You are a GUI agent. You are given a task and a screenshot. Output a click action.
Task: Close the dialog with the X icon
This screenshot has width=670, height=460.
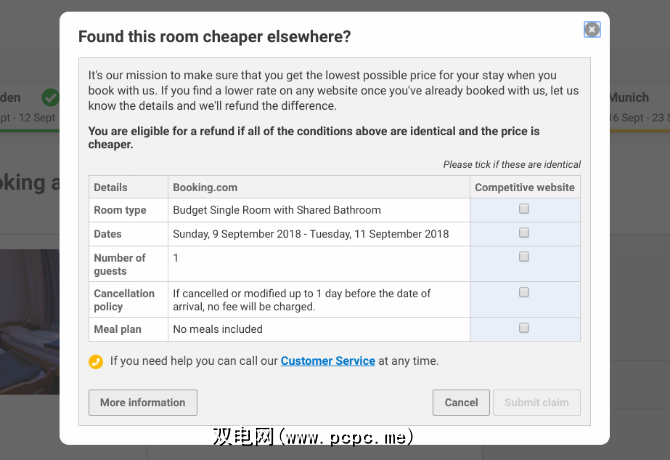(x=592, y=30)
